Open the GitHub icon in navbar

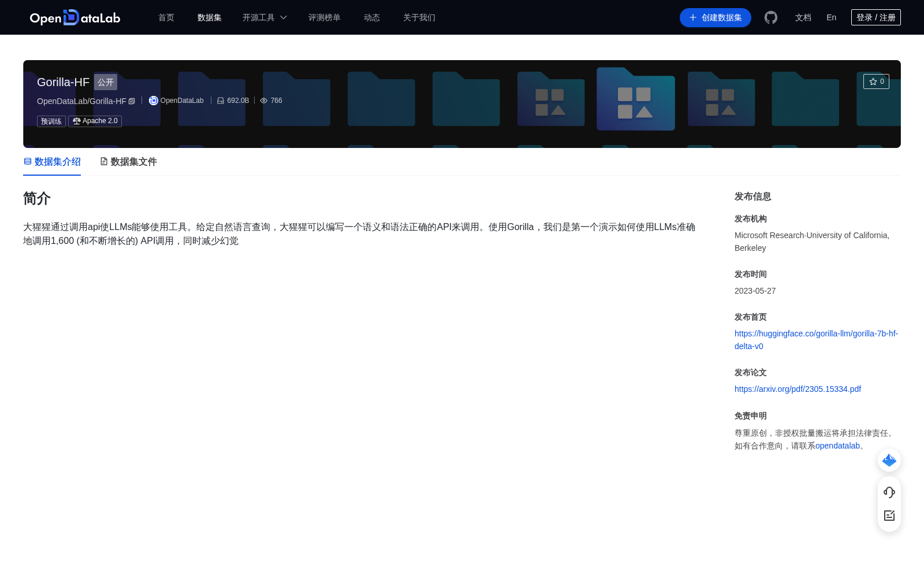[x=771, y=17]
